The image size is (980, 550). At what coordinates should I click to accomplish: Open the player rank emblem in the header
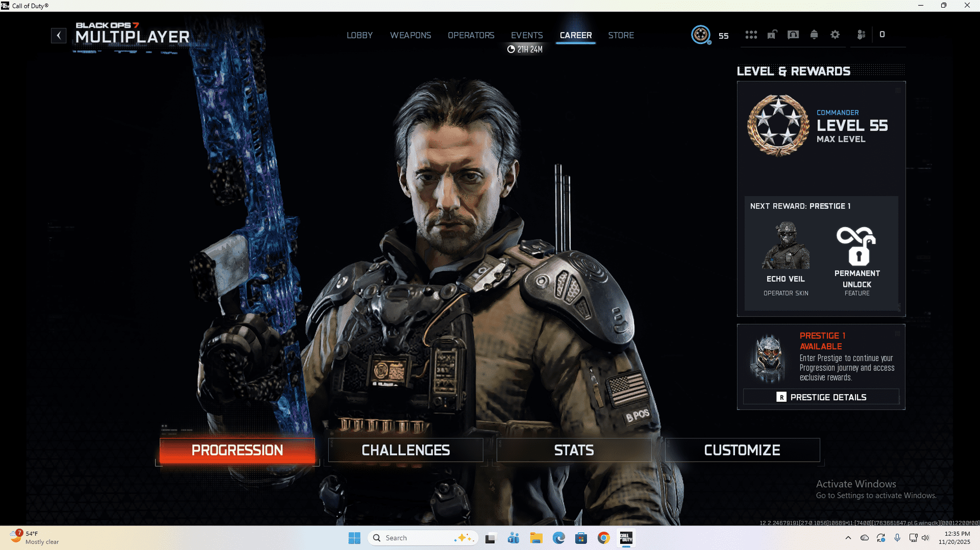click(701, 35)
